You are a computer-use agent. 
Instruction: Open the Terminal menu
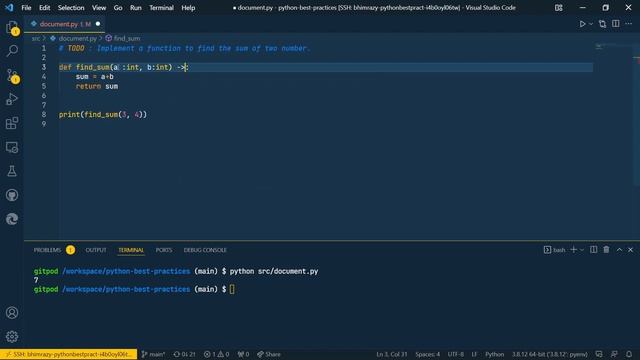click(x=161, y=8)
